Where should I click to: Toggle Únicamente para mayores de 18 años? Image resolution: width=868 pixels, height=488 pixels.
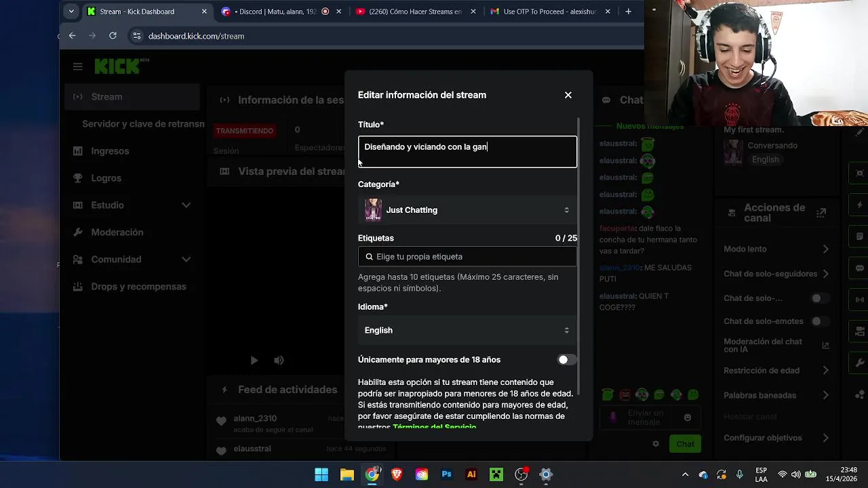click(567, 360)
